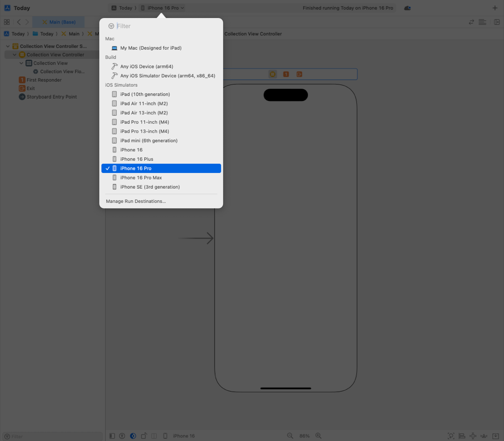504x441 pixels.
Task: Rotate the preview device orientation
Action: point(143,436)
